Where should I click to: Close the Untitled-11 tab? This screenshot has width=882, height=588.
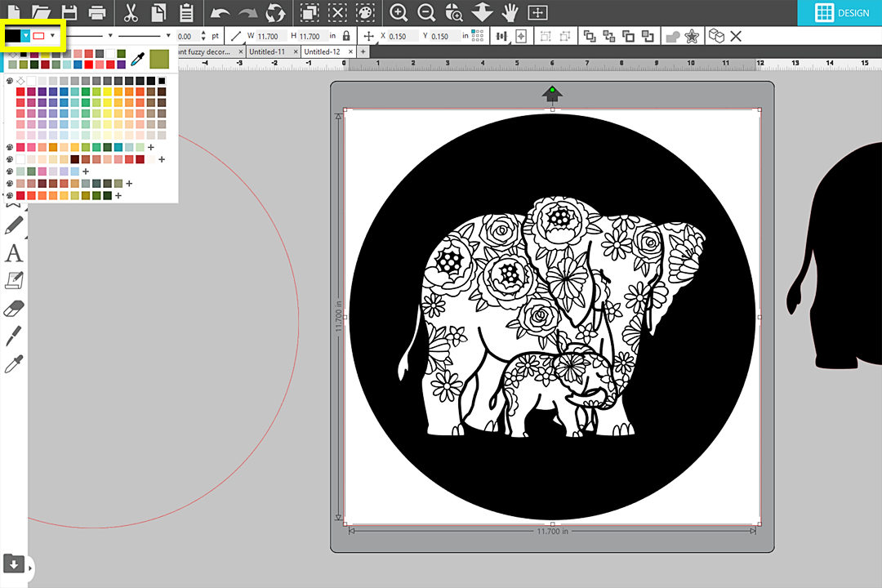coord(296,51)
